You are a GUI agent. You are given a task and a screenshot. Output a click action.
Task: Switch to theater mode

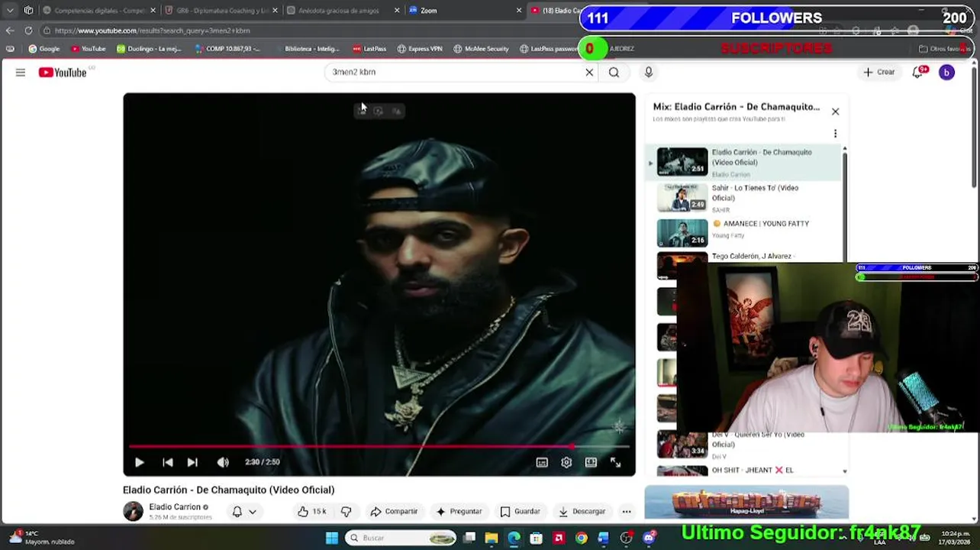pyautogui.click(x=591, y=462)
